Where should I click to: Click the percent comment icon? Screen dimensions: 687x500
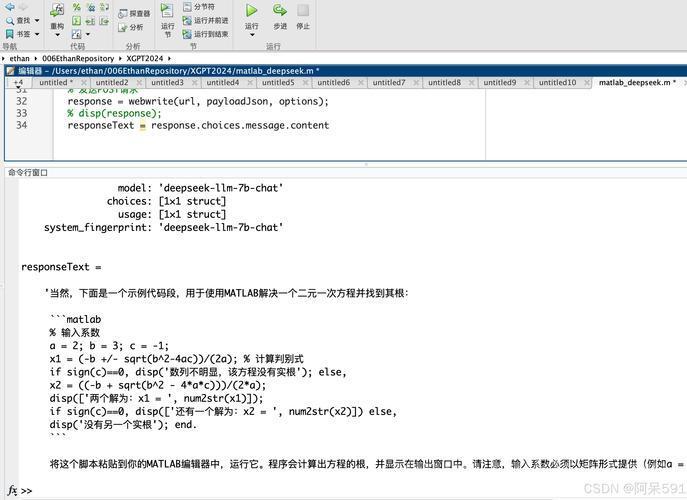pos(77,7)
